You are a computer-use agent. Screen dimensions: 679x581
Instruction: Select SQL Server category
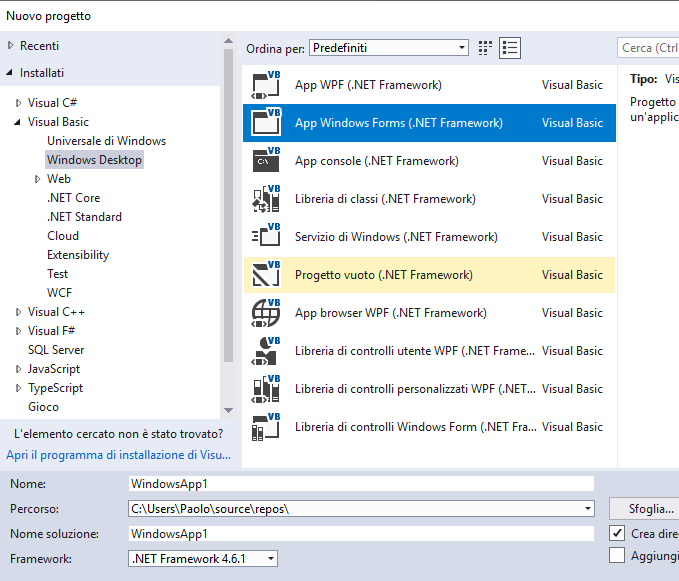pyautogui.click(x=56, y=350)
